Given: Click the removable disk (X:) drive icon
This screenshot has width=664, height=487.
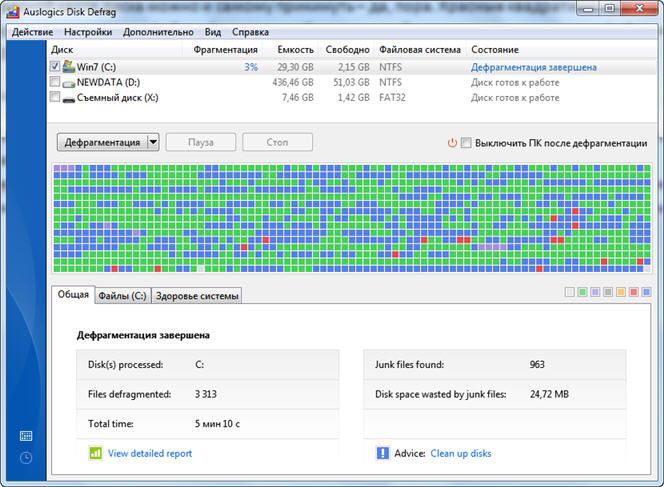Looking at the screenshot, I should 69,99.
